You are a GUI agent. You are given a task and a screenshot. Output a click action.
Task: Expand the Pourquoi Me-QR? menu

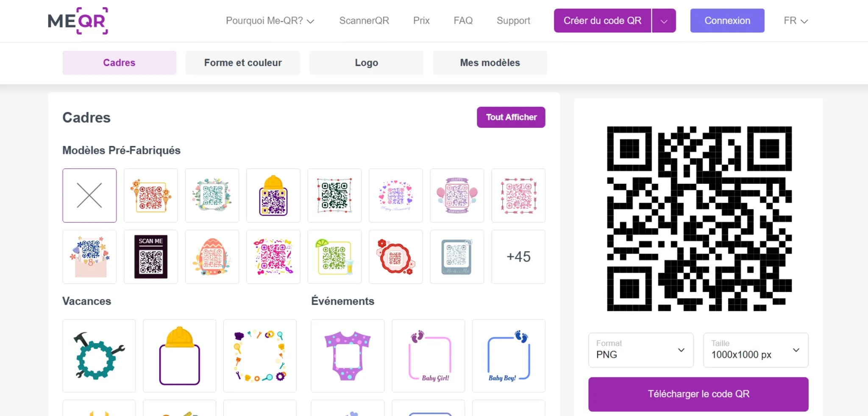[x=270, y=21]
